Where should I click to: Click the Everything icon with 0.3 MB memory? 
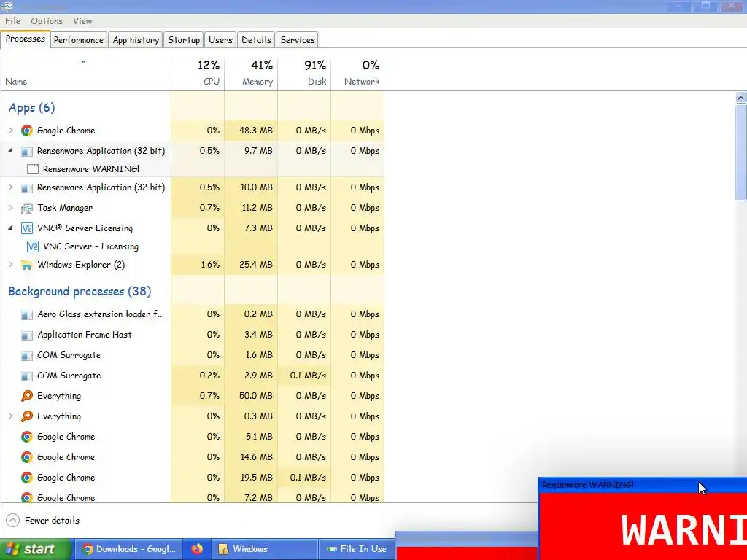click(27, 416)
